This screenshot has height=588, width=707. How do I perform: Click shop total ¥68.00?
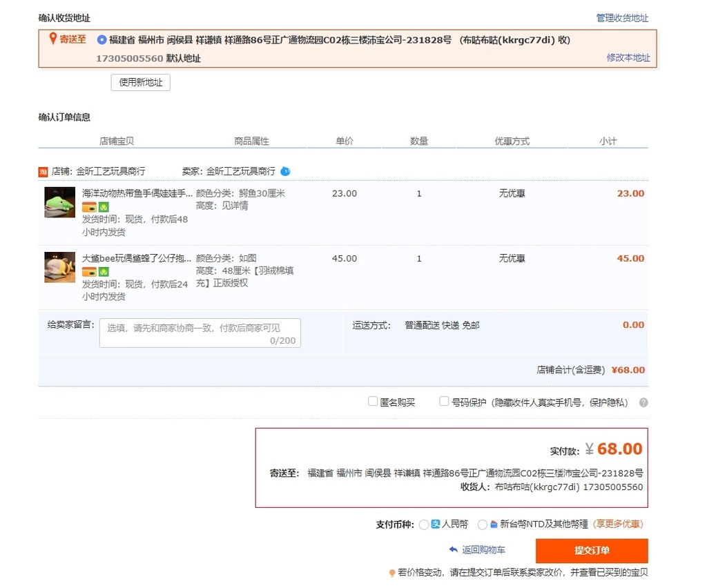click(628, 370)
